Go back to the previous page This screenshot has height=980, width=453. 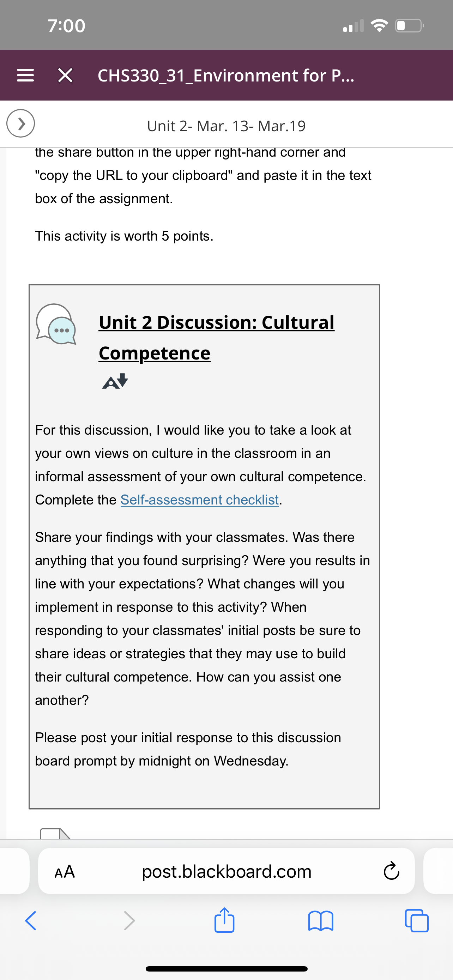pyautogui.click(x=30, y=921)
